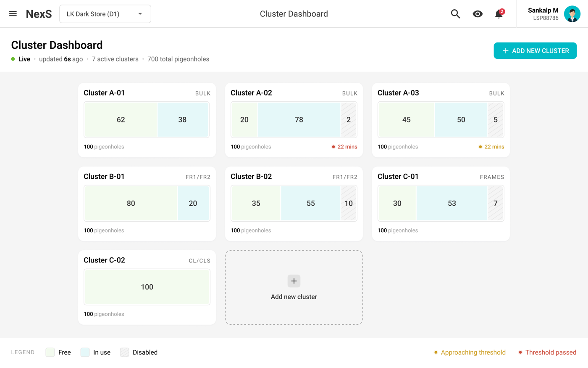Click the LSP88786 user ID

(546, 18)
